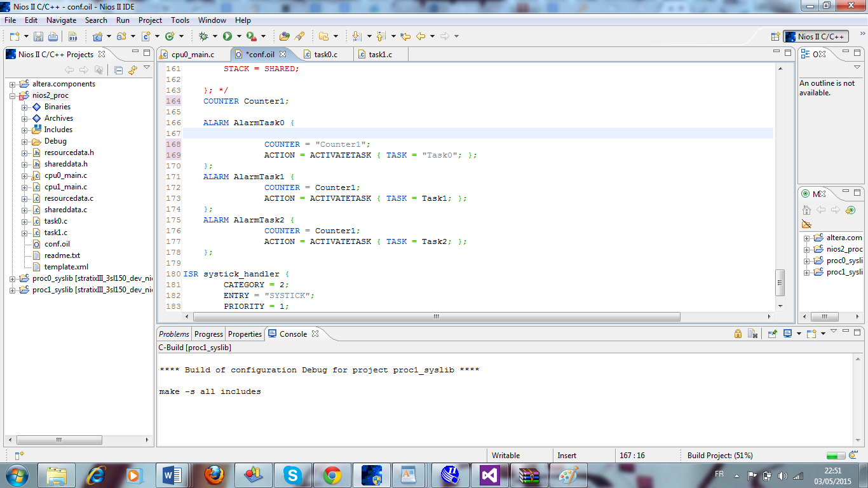Open Firefox from the Windows taskbar
This screenshot has width=868, height=488.
click(214, 475)
